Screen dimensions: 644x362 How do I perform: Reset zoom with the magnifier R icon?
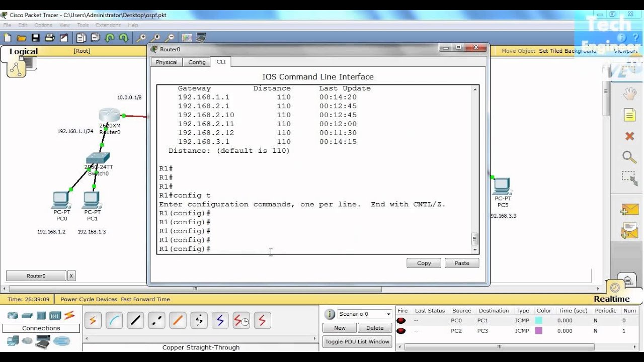[x=156, y=38]
